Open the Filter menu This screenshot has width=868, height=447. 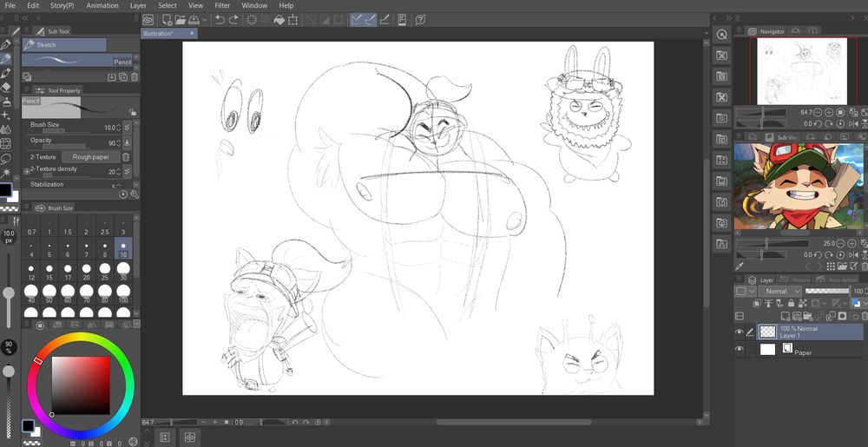pyautogui.click(x=222, y=5)
